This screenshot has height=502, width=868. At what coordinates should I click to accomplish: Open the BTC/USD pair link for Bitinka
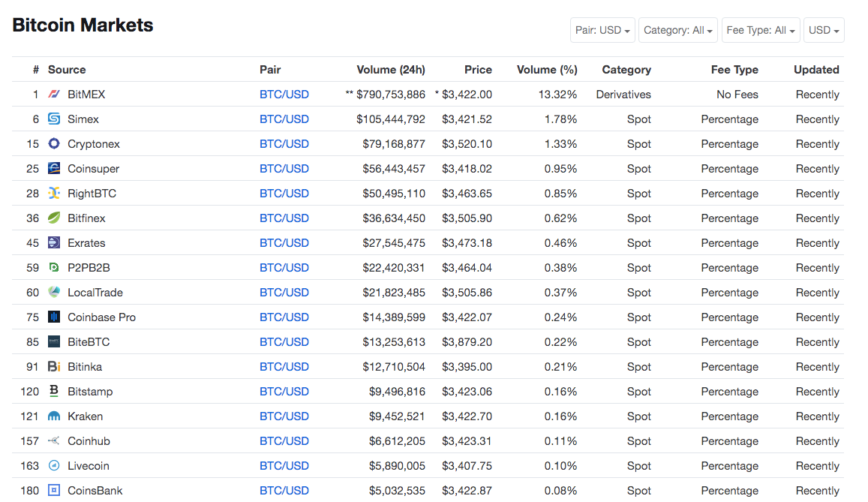284,367
